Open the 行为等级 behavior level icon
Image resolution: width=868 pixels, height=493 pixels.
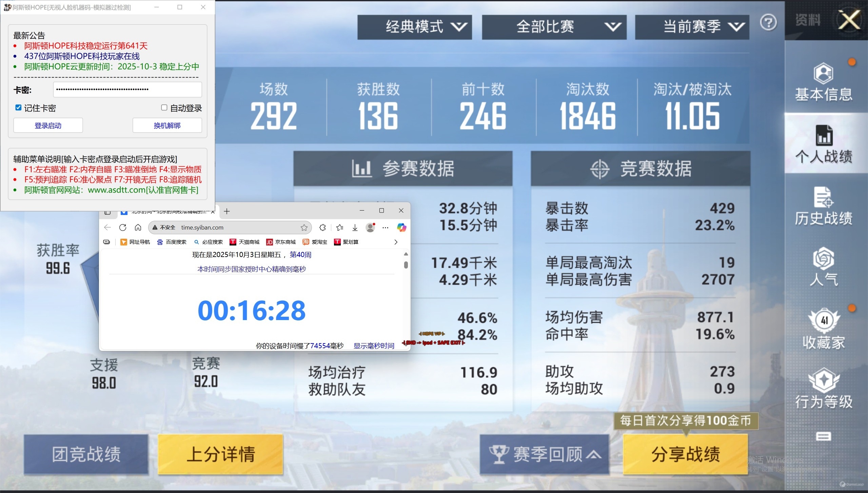click(x=824, y=380)
